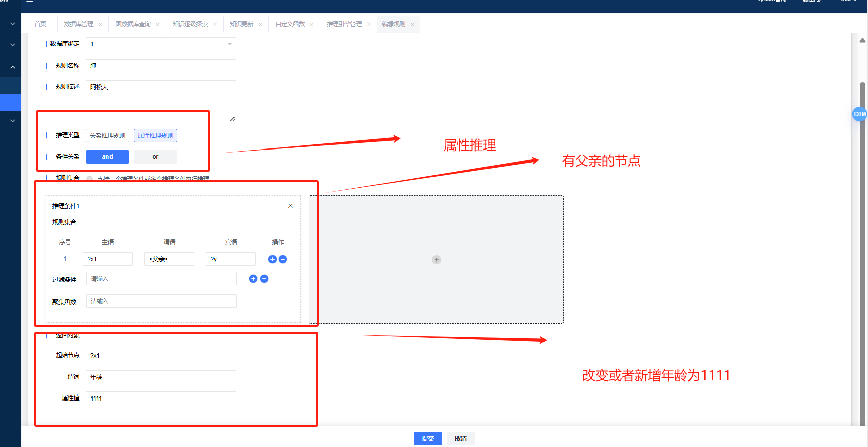Switch to the 推理引擎管理 tab
The height and width of the screenshot is (447, 868).
[344, 24]
